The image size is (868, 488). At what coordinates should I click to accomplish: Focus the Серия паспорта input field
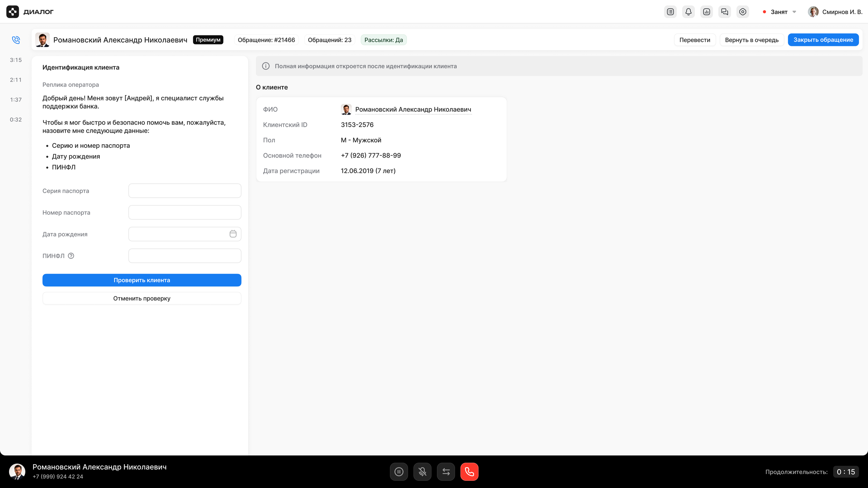[x=185, y=191]
